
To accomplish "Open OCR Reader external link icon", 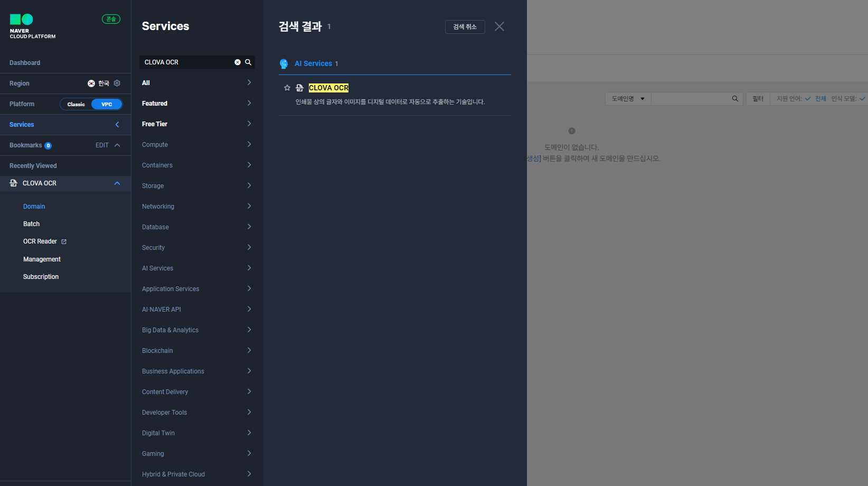I will pyautogui.click(x=64, y=241).
